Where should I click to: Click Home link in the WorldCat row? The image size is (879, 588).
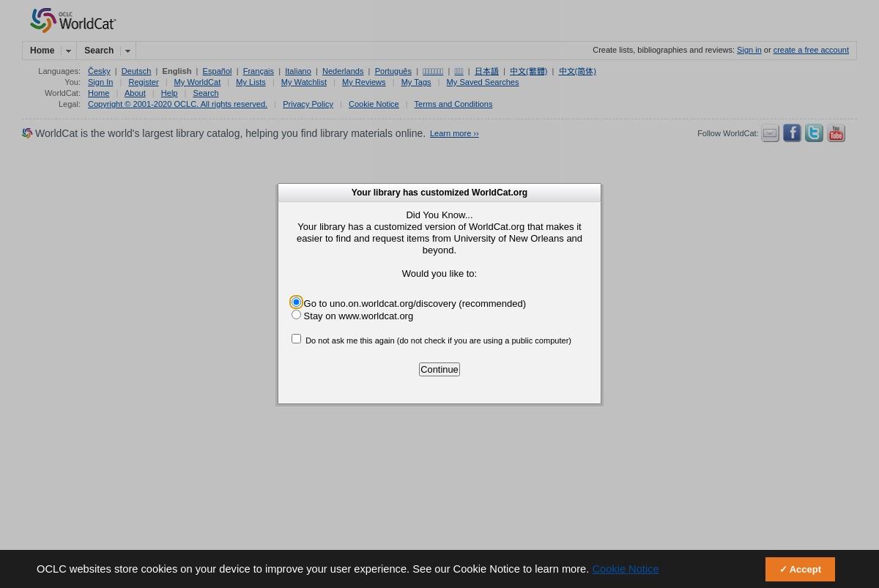click(98, 93)
